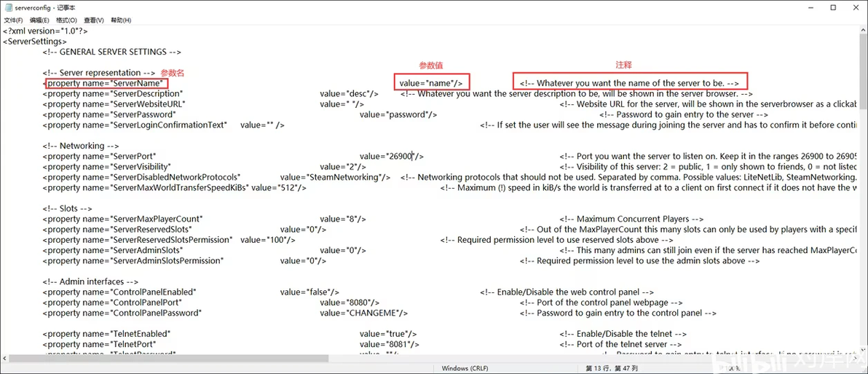The height and width of the screenshot is (374, 868).
Task: Maximize the Notepad window
Action: [x=833, y=7]
